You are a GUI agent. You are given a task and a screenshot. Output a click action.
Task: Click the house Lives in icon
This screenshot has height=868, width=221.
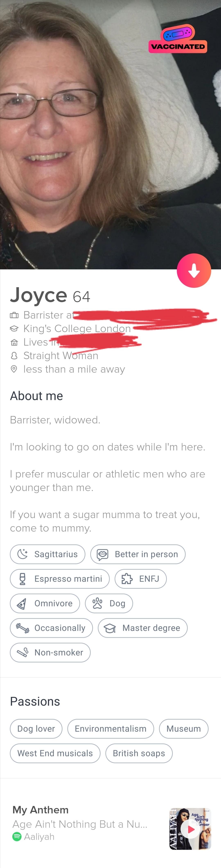(14, 342)
